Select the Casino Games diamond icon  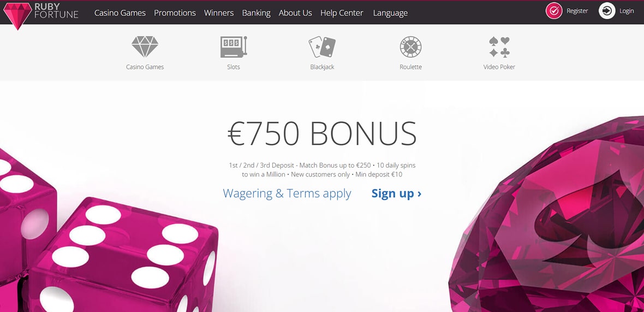(x=145, y=46)
